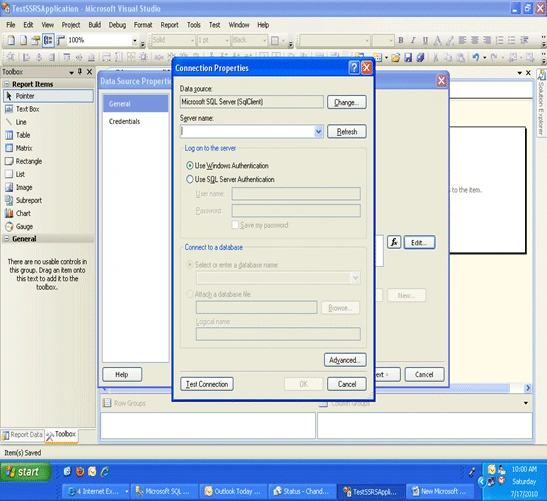Image resolution: width=547 pixels, height=501 pixels.
Task: Click the Edit... button in Data Source Properties
Action: (x=419, y=242)
